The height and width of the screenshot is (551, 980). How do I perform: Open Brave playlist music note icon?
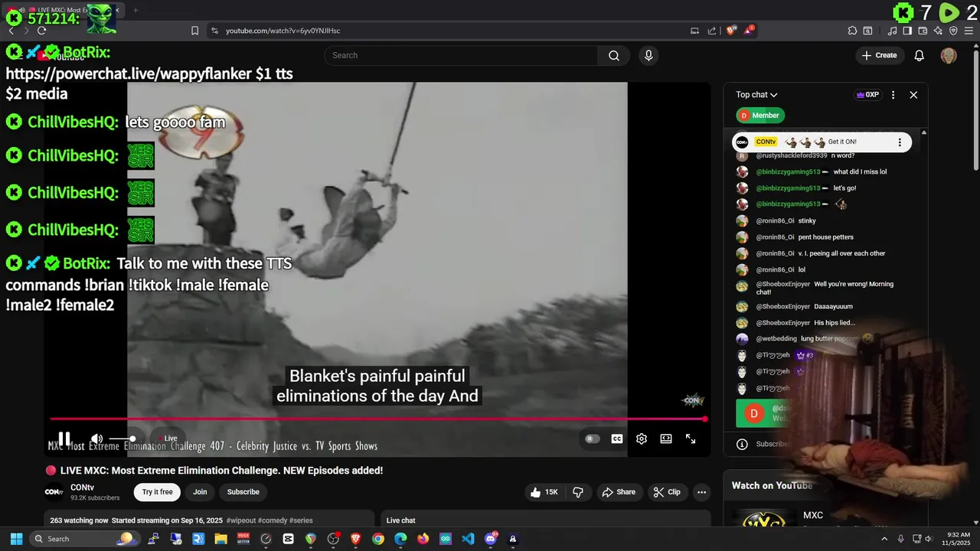pos(893,31)
